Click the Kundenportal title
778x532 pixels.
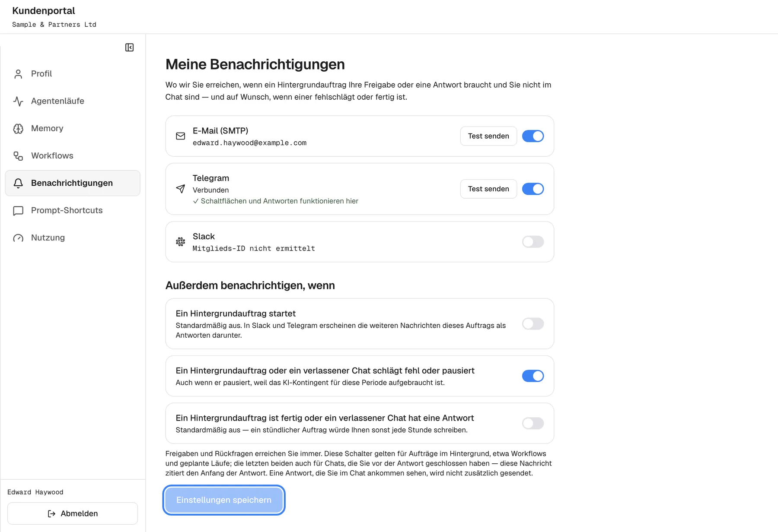pos(44,11)
